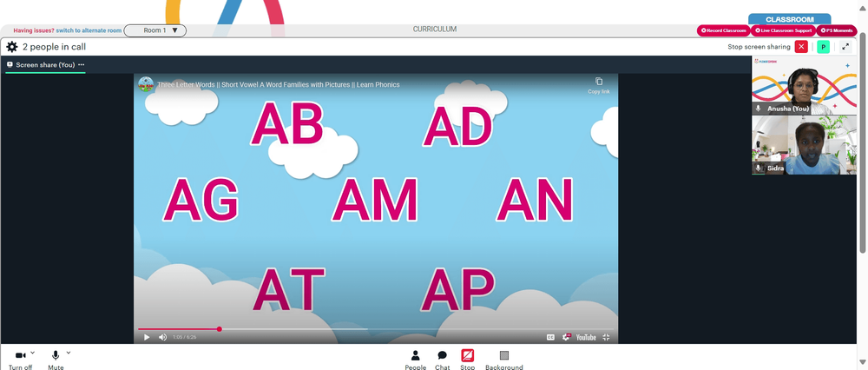
Task: Click the 1:05 / 6:26 time display
Action: pos(184,337)
